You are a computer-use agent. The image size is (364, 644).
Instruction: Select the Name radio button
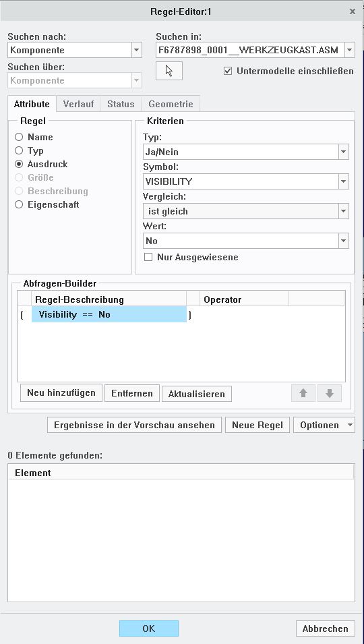coord(18,137)
